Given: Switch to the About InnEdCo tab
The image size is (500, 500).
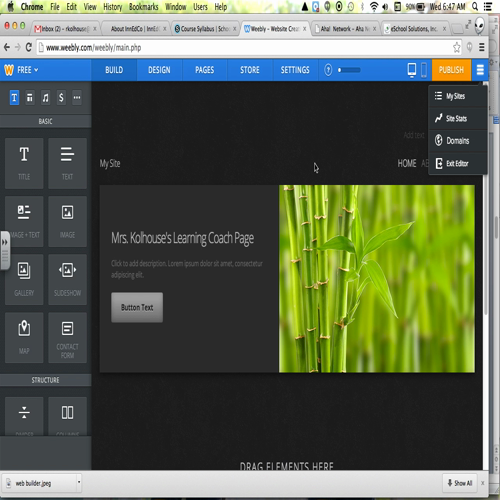Looking at the screenshot, I should coord(136,29).
